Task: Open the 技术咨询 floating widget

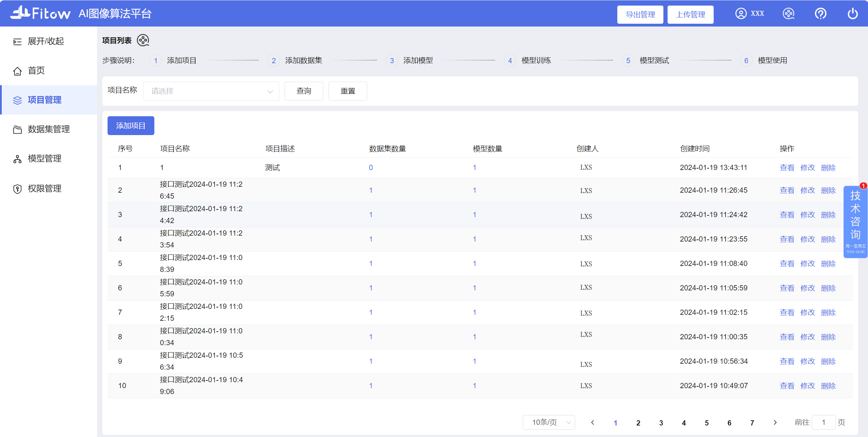Action: (x=855, y=222)
